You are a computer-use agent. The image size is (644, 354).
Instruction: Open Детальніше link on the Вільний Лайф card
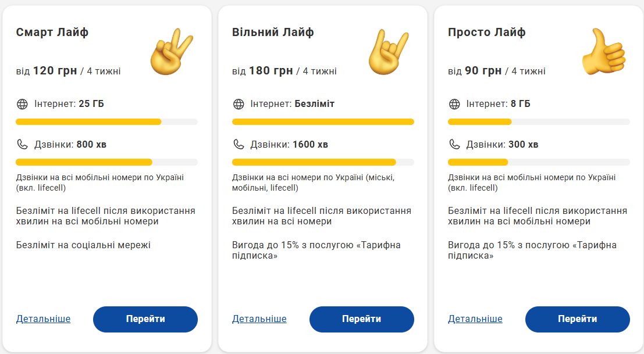click(x=259, y=319)
